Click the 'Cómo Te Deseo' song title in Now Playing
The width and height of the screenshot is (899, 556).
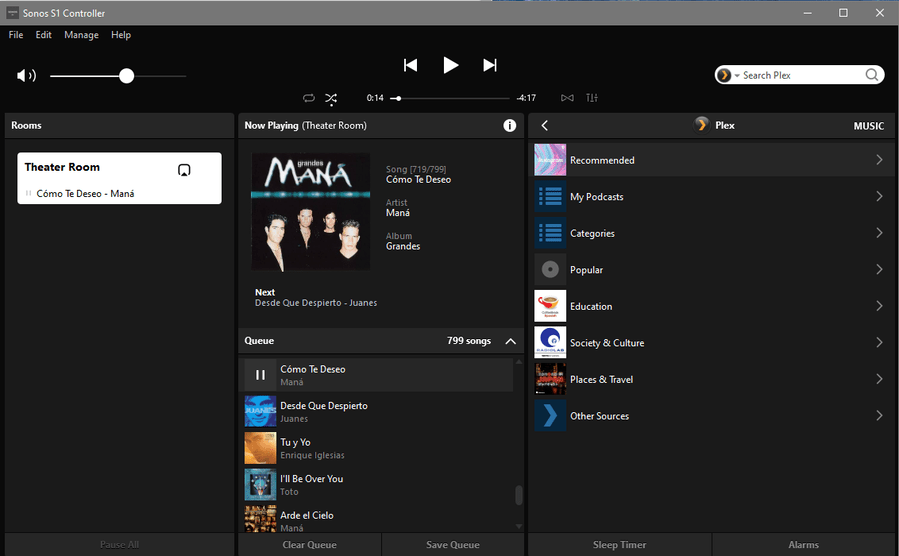pyautogui.click(x=419, y=180)
